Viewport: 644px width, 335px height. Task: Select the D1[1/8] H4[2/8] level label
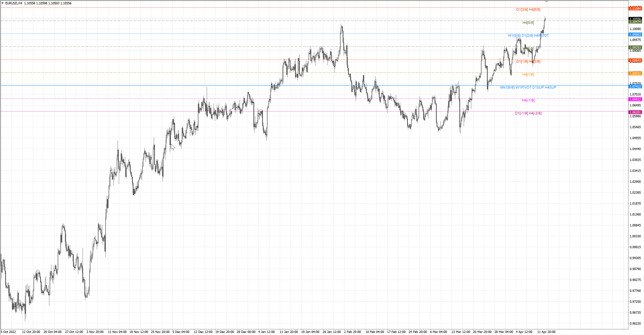528,61
